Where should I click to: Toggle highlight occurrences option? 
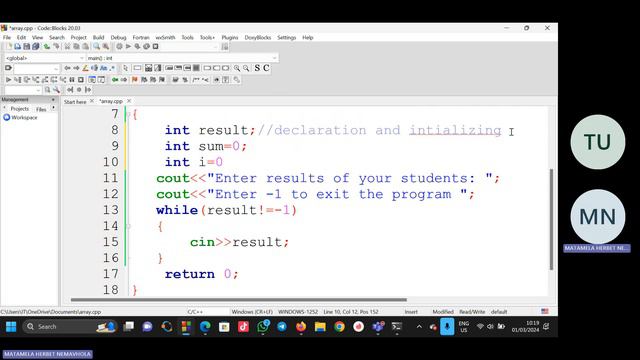coord(85,68)
